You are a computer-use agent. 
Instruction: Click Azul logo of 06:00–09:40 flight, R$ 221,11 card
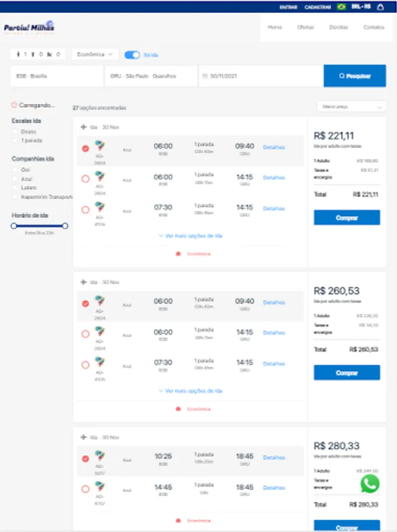99,145
